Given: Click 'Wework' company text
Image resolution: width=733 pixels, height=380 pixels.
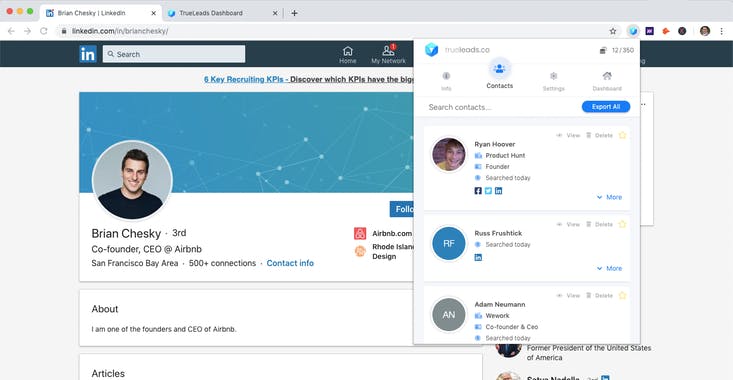Looking at the screenshot, I should [497, 315].
